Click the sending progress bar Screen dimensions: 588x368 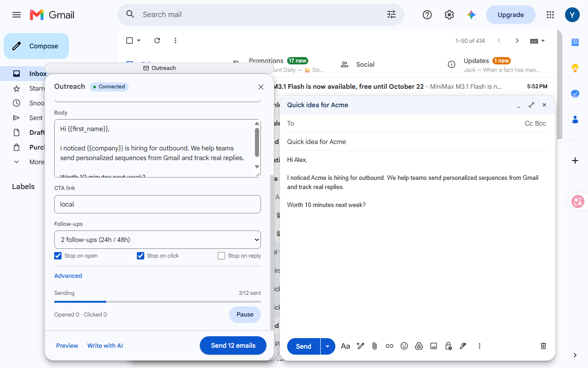pyautogui.click(x=158, y=302)
